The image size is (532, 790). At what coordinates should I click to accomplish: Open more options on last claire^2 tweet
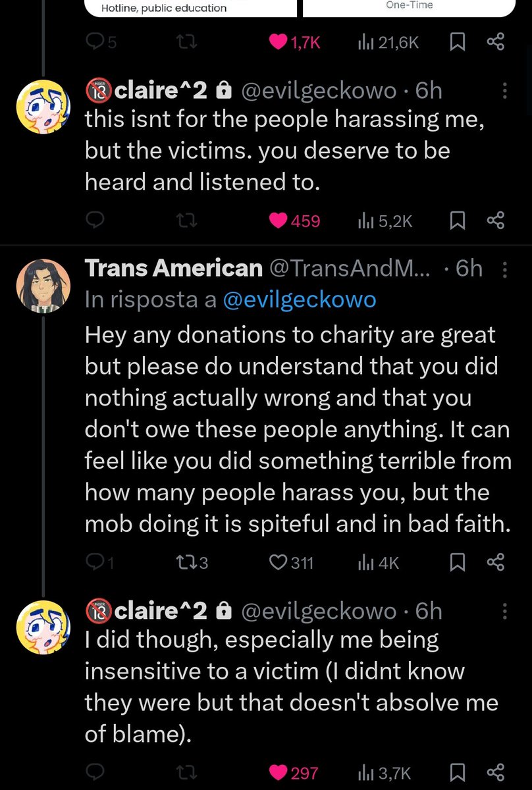(505, 612)
